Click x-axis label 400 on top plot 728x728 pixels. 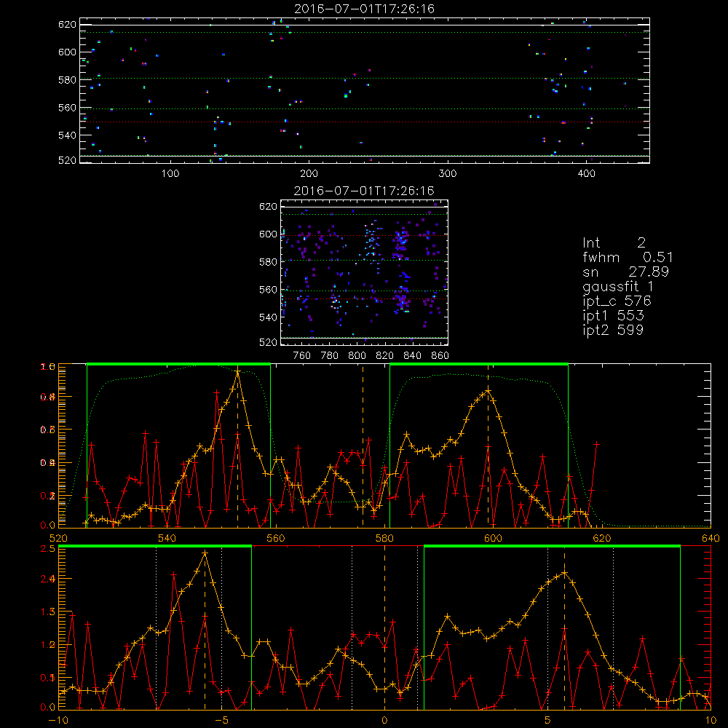pos(586,174)
